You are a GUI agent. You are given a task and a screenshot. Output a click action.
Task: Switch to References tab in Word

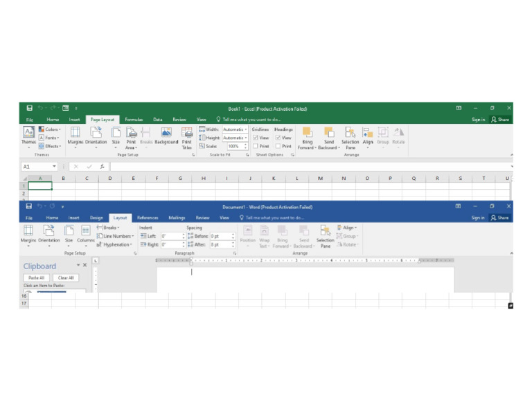coord(148,217)
